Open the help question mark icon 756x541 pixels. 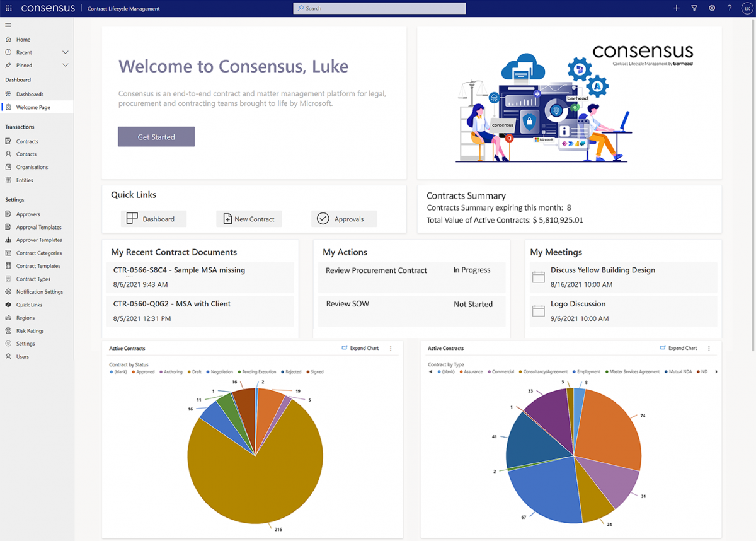point(729,8)
